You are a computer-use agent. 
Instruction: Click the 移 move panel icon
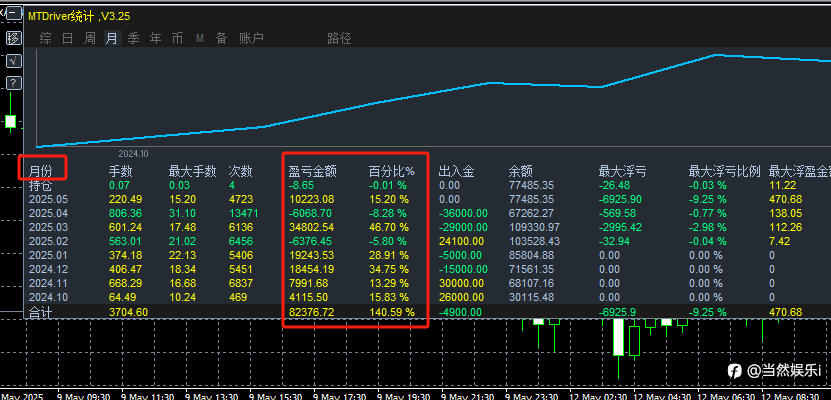point(13,38)
